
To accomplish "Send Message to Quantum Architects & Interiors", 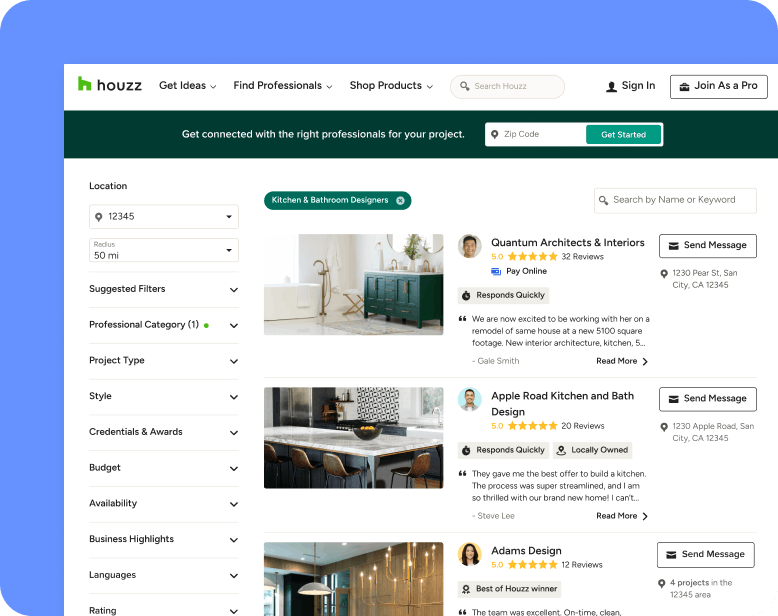I will [x=707, y=246].
